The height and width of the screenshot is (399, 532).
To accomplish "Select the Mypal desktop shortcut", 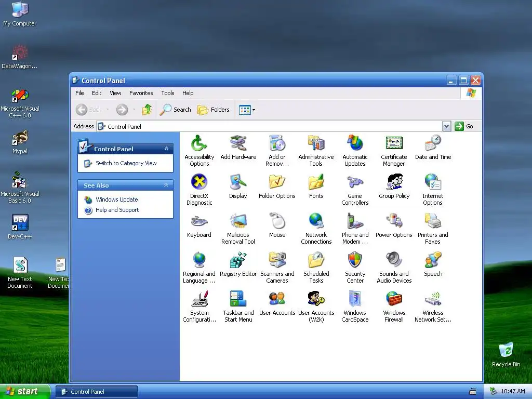I will [x=20, y=142].
